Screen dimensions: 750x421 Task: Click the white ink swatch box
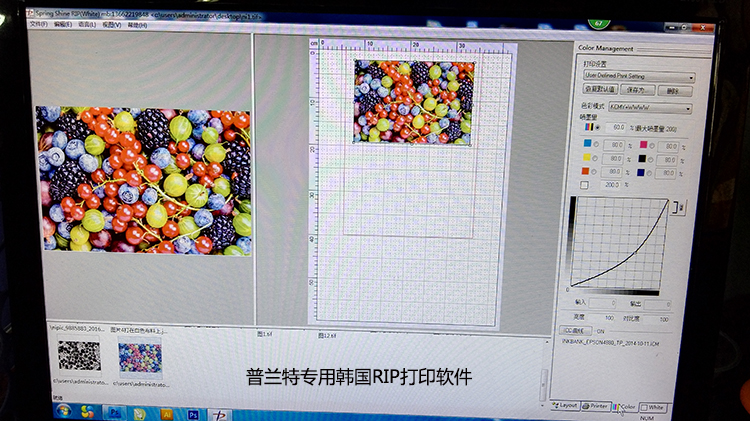click(584, 185)
